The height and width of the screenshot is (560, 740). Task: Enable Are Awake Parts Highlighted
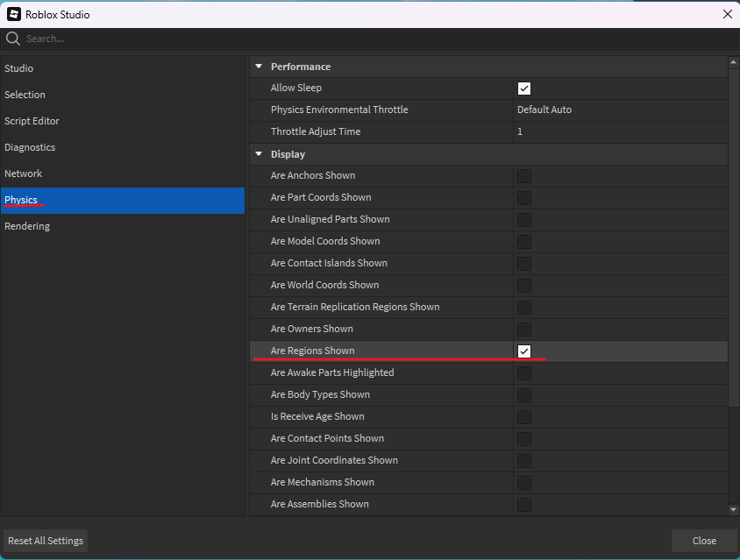point(523,373)
